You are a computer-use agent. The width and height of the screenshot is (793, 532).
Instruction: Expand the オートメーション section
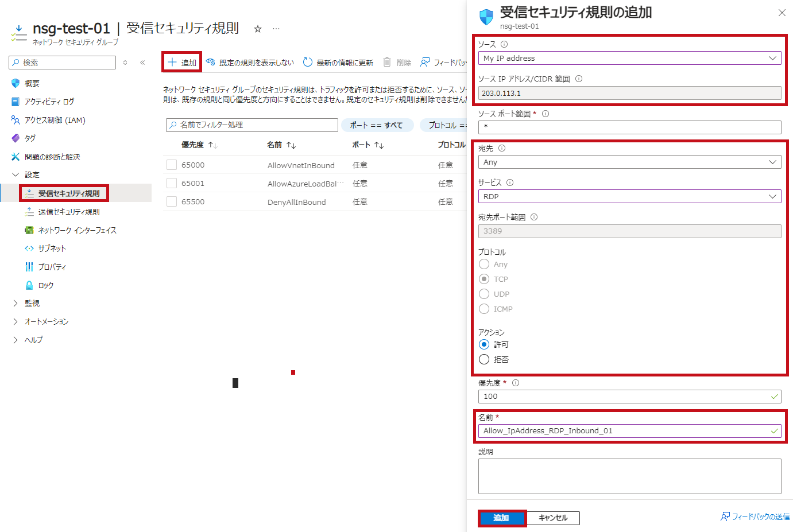pos(16,322)
